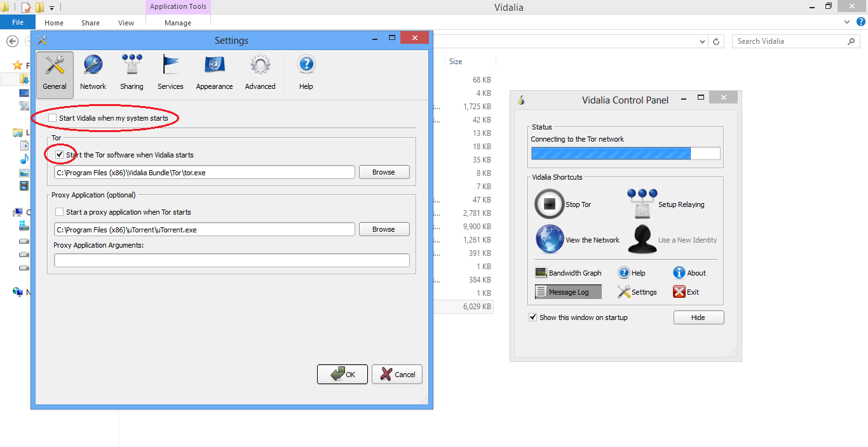Toggle Show this window on startup
The image size is (868, 447).
[x=533, y=317]
